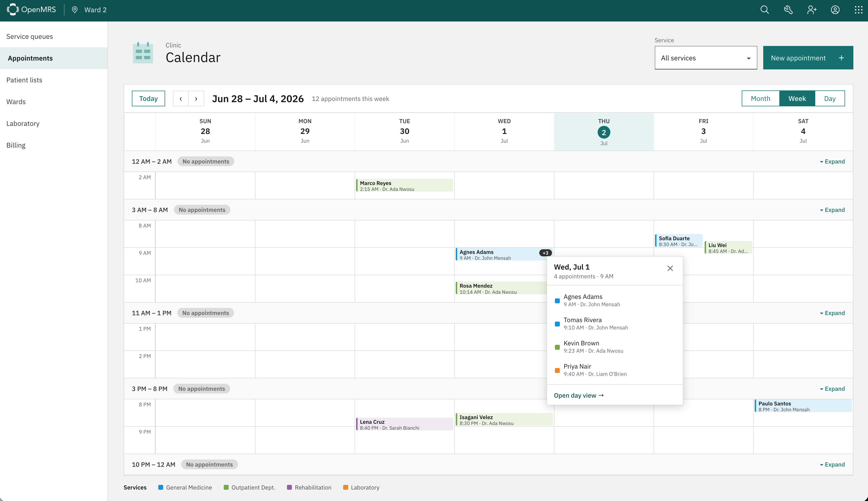Switch to the Week view
868x501 pixels.
797,98
